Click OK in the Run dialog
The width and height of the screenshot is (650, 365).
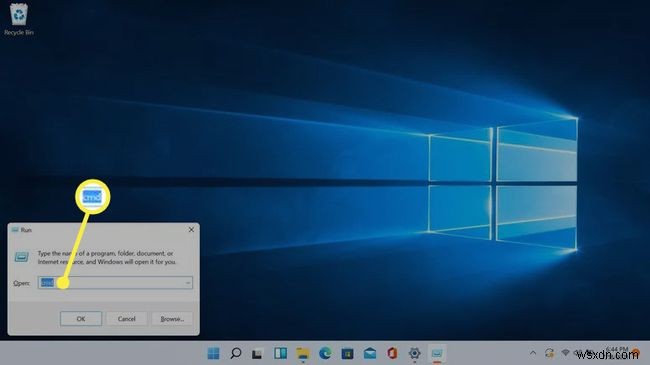coord(81,319)
